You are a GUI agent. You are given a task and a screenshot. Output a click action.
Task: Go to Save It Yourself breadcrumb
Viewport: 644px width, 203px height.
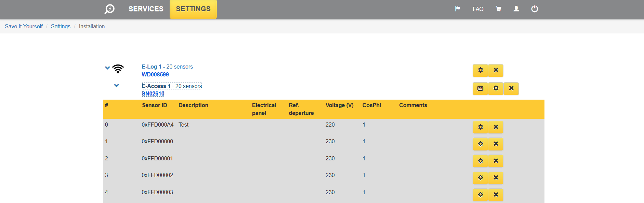click(x=24, y=26)
